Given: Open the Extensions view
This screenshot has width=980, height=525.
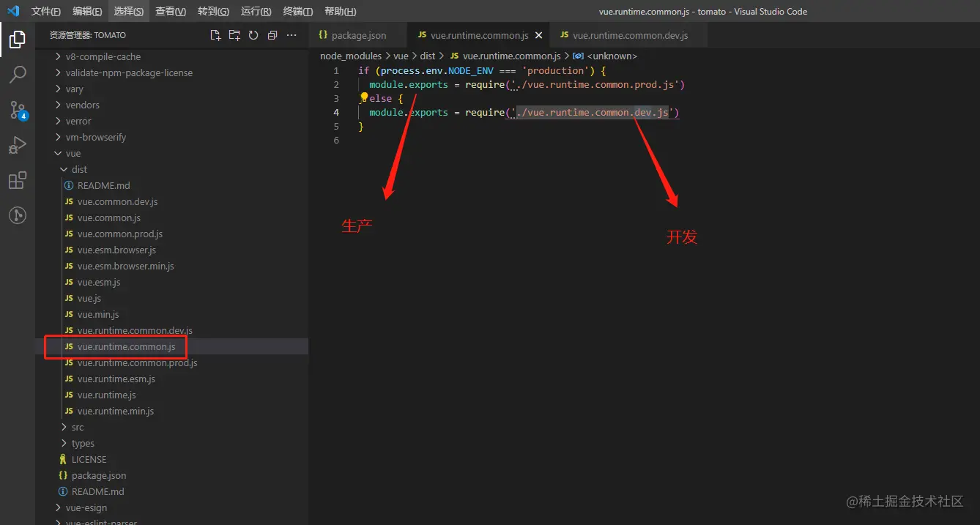Looking at the screenshot, I should click(x=18, y=180).
